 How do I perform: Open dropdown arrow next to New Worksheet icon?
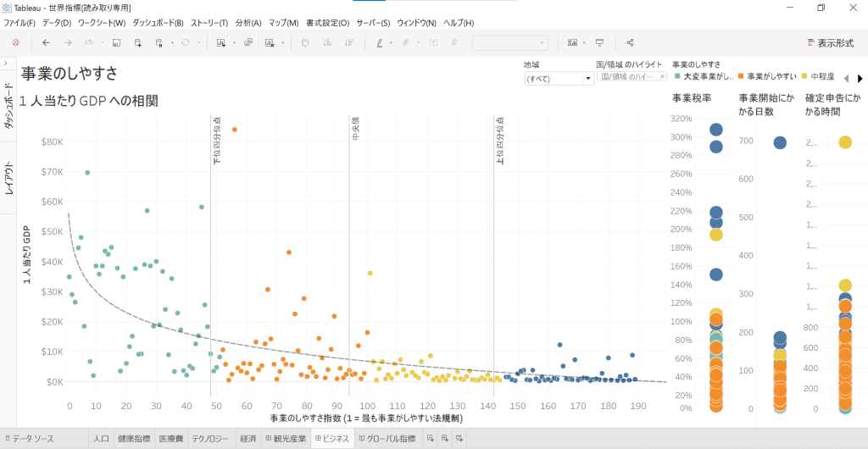[234, 42]
